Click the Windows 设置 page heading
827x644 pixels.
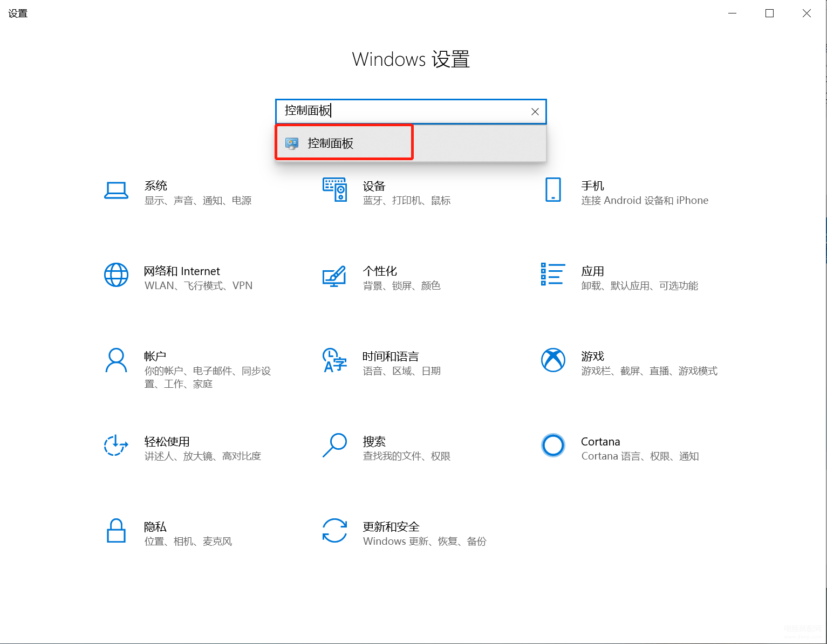(411, 59)
